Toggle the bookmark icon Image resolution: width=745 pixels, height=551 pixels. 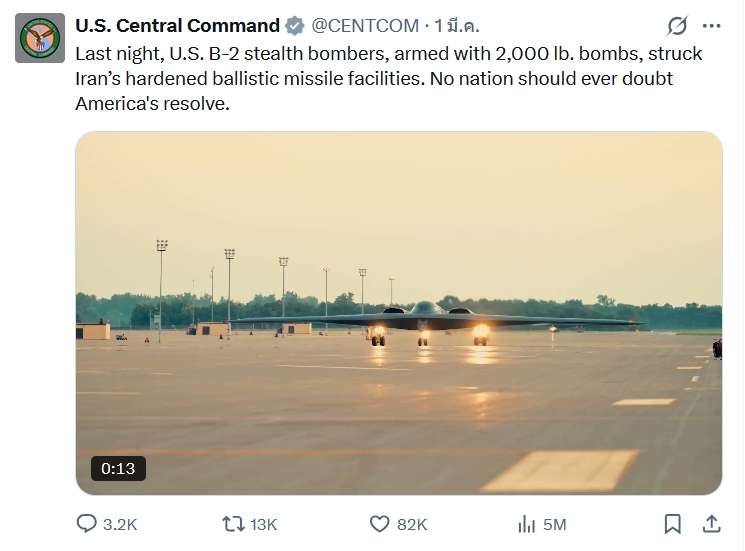[673, 524]
